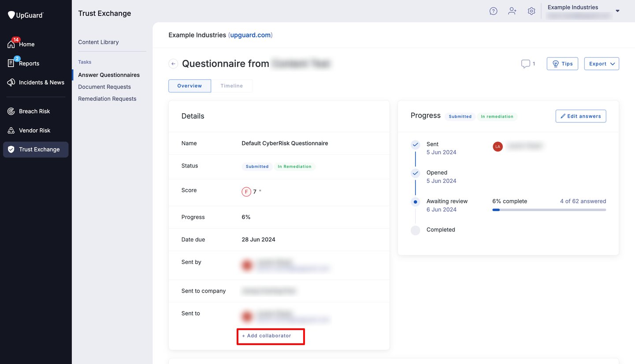Click the Incidents & News megaphone icon
Screen dimensions: 635x364
(x=11, y=82)
